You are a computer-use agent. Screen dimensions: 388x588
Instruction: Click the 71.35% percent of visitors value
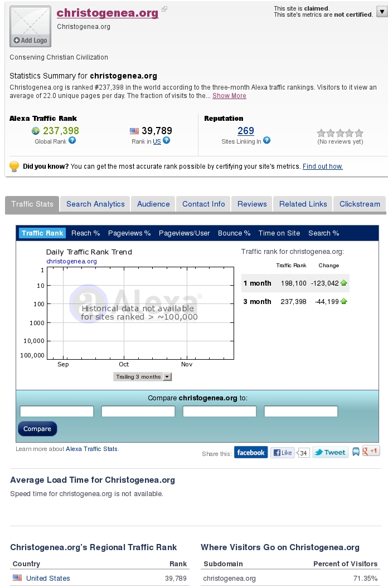click(366, 578)
